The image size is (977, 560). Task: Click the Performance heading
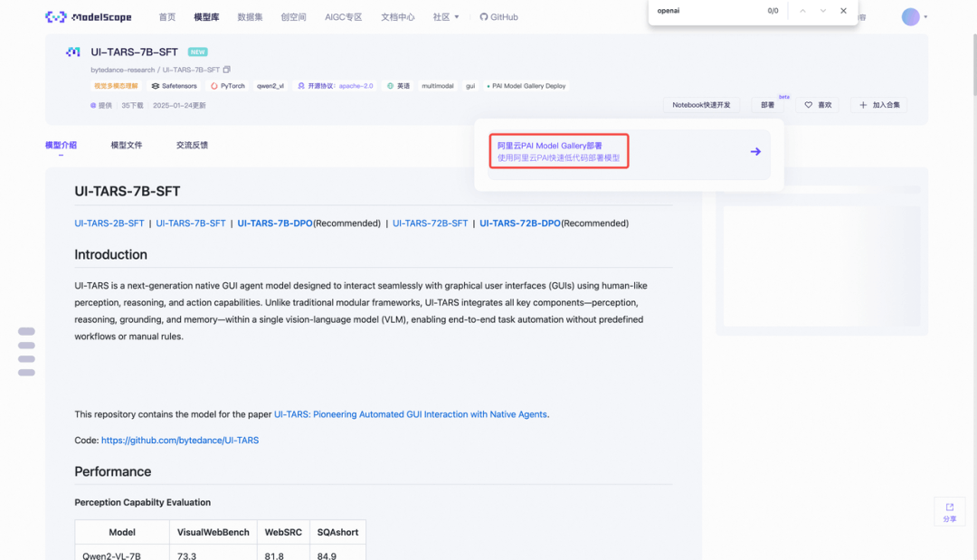(113, 471)
